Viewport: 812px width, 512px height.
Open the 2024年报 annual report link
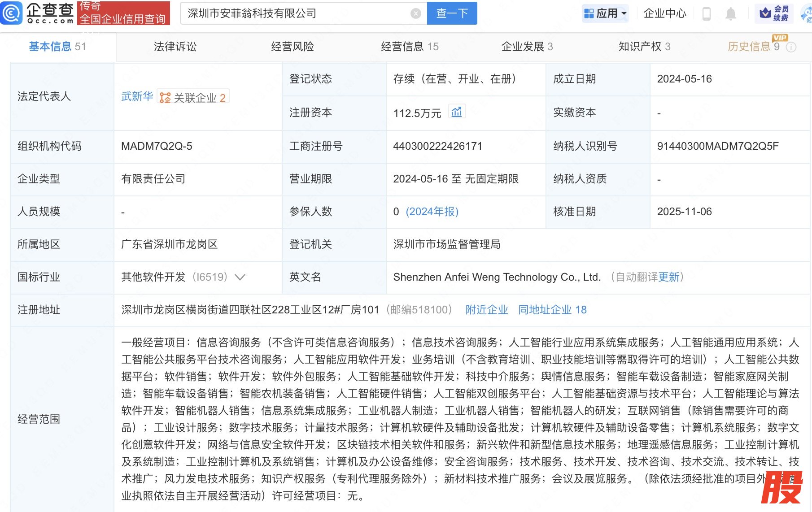click(432, 212)
